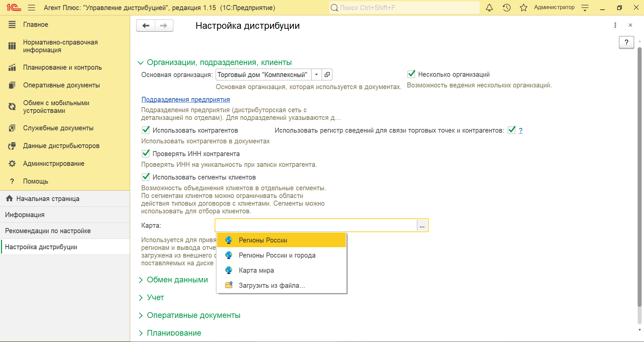644x342 pixels.
Task: Open help with question mark button
Action: [626, 42]
